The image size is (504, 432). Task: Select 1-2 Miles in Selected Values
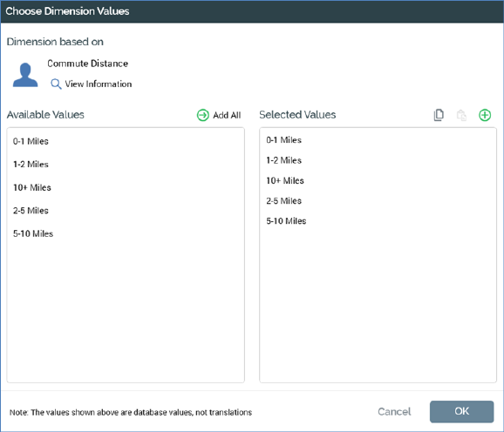[378, 160]
